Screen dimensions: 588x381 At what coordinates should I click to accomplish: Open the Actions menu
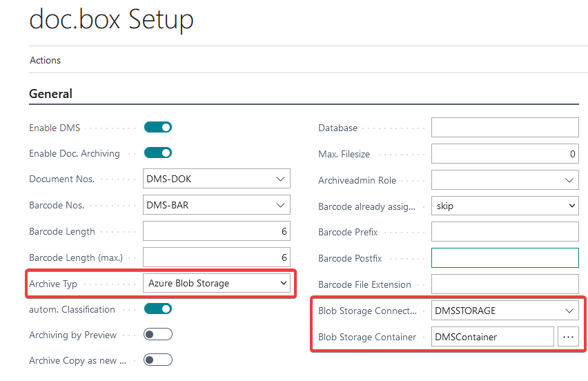(45, 60)
